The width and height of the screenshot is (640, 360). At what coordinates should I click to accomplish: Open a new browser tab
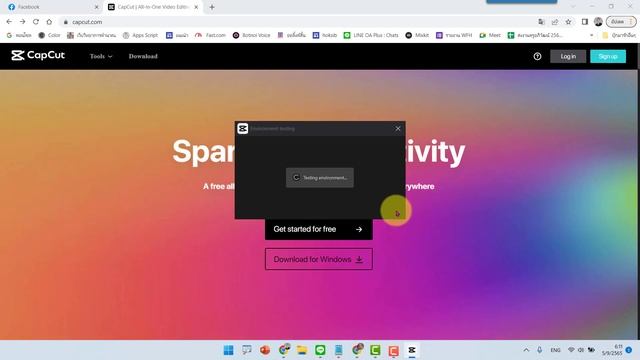coord(212,7)
